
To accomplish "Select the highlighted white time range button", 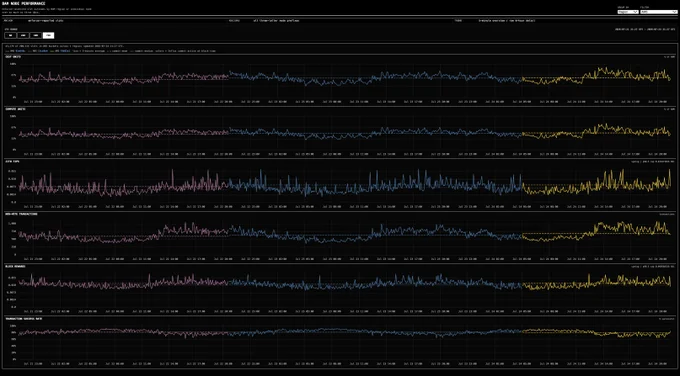I will click(x=49, y=36).
